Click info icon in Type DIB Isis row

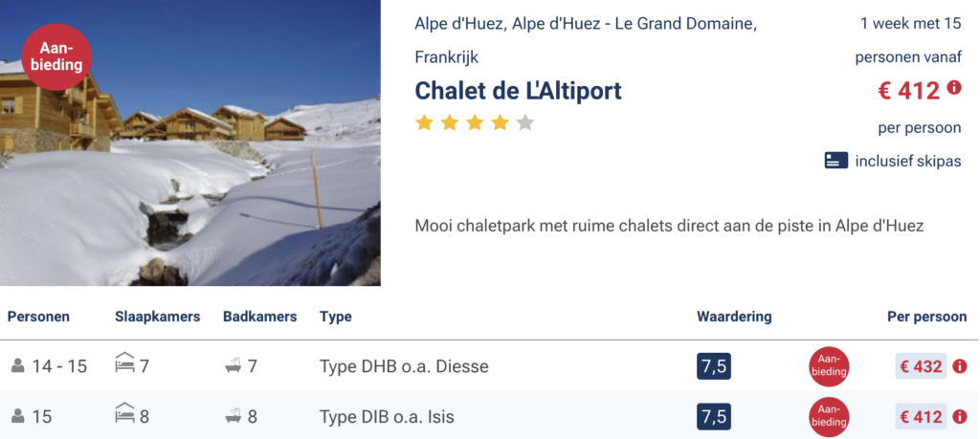pos(960,417)
